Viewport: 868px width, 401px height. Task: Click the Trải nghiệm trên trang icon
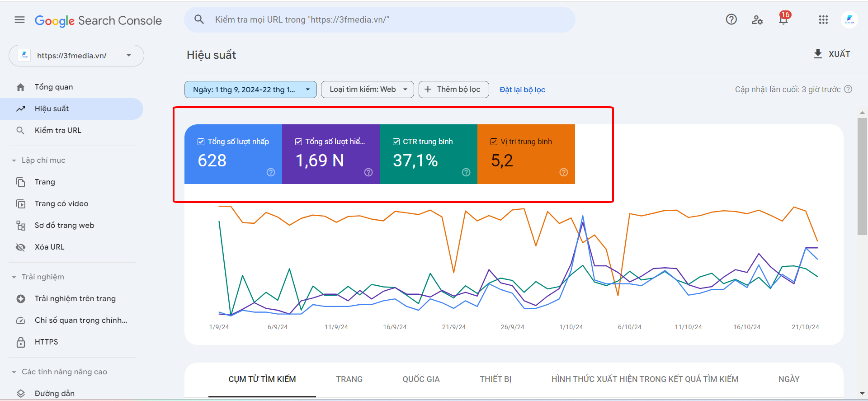click(x=20, y=299)
